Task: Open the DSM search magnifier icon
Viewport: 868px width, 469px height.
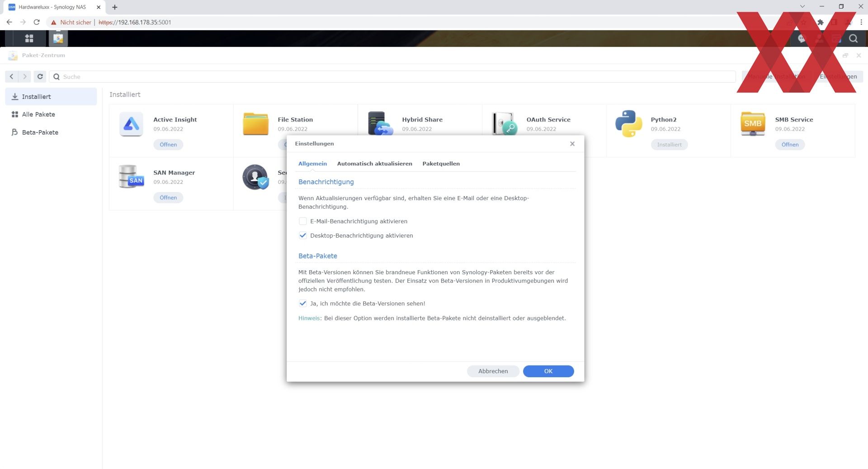Action: [x=853, y=38]
